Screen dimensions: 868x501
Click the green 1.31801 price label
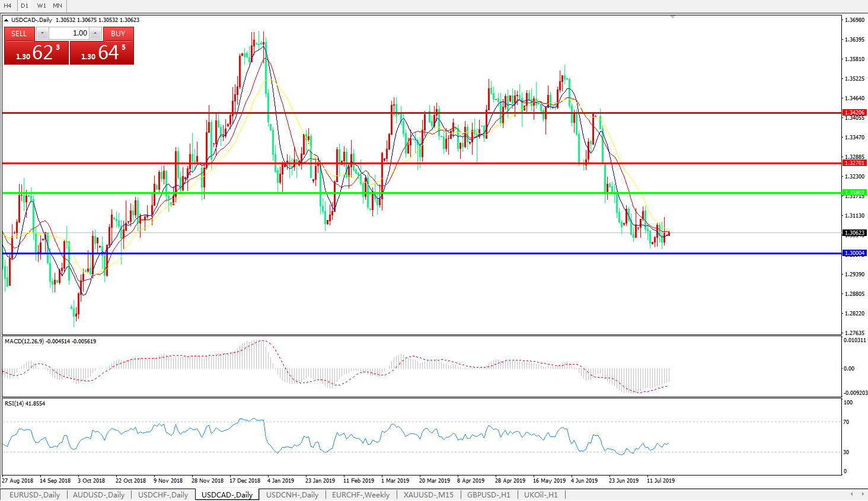[854, 193]
